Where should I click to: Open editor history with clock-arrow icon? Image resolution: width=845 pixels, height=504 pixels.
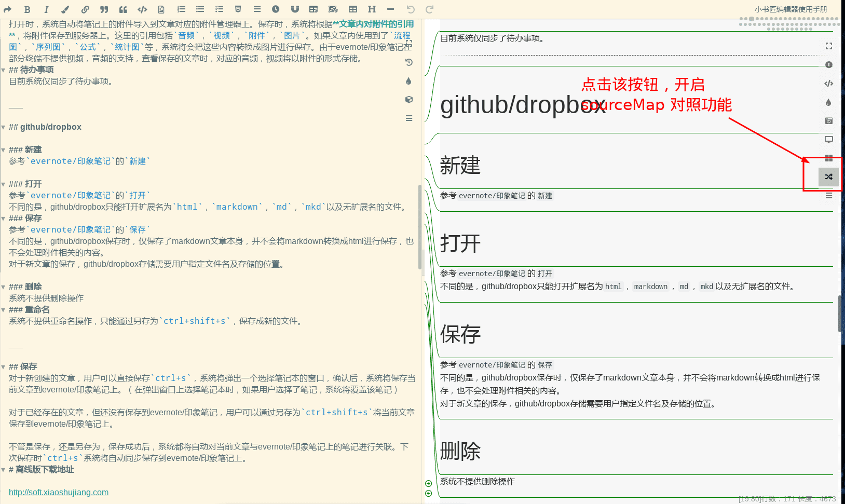[x=409, y=62]
